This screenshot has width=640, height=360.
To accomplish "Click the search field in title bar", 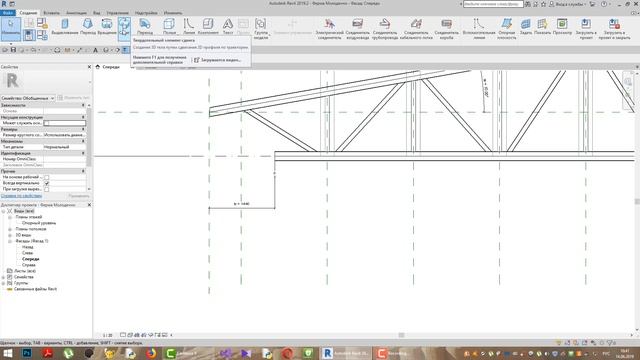I will 493,4.
